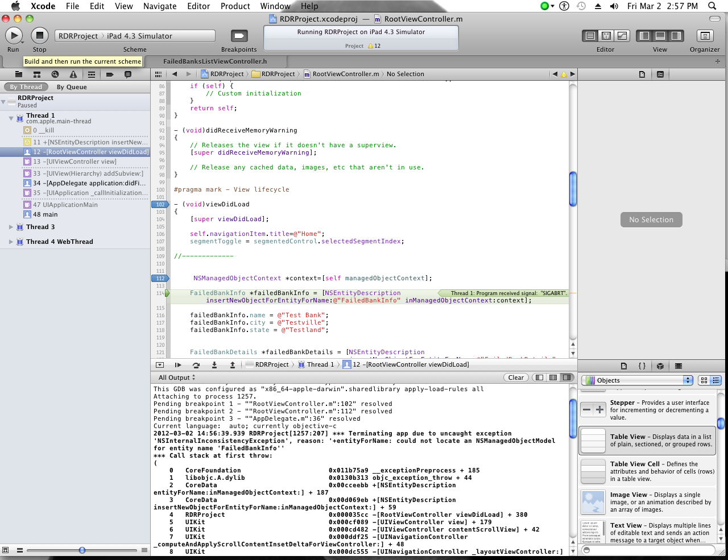The image size is (728, 560).
Task: Show only the console pane
Action: tap(566, 378)
